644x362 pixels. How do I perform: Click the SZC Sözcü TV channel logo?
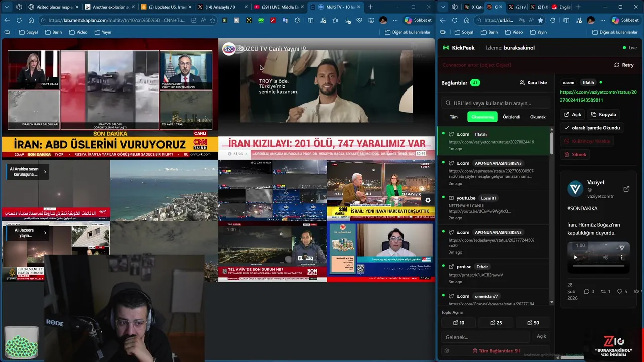229,49
